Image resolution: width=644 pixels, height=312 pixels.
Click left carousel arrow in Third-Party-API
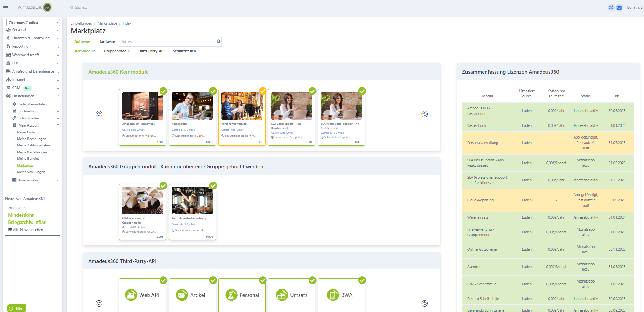99,303
